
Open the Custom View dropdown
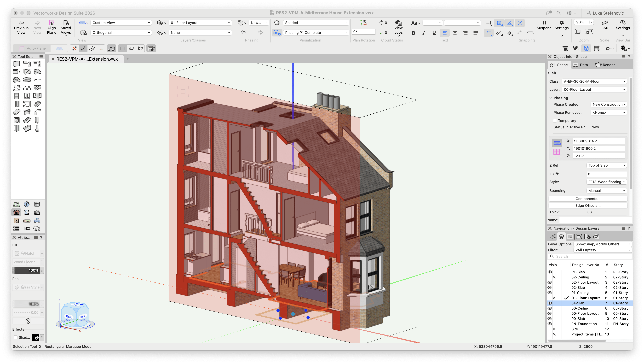pyautogui.click(x=121, y=23)
